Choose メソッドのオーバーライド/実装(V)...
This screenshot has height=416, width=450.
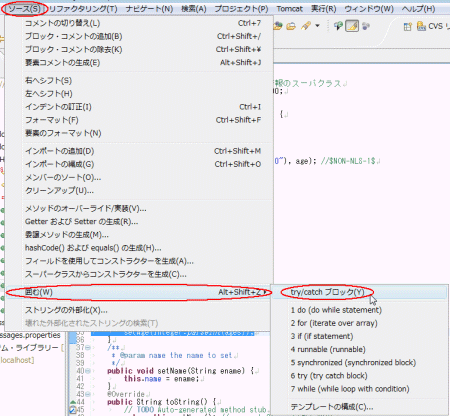click(x=139, y=209)
